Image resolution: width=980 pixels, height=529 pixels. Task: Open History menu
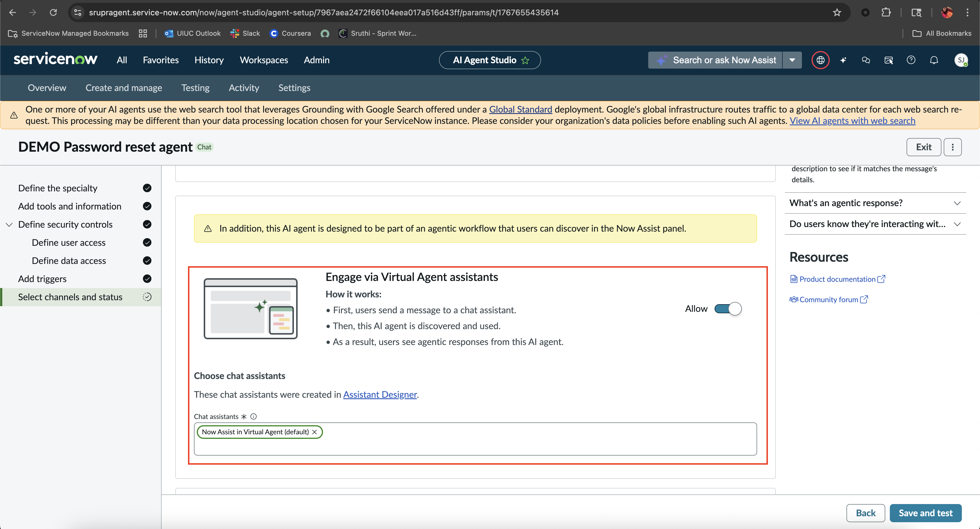click(209, 60)
